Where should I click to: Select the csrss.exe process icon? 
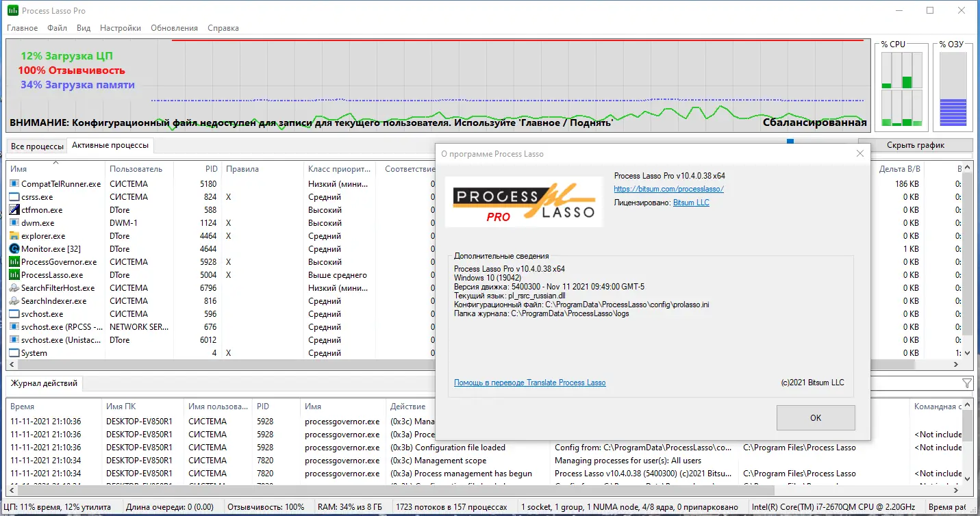[14, 197]
